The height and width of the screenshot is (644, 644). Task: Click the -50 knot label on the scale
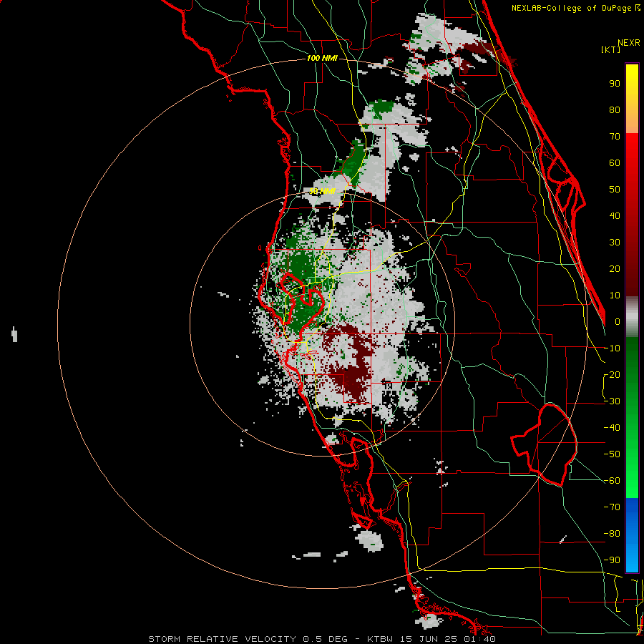tap(612, 454)
